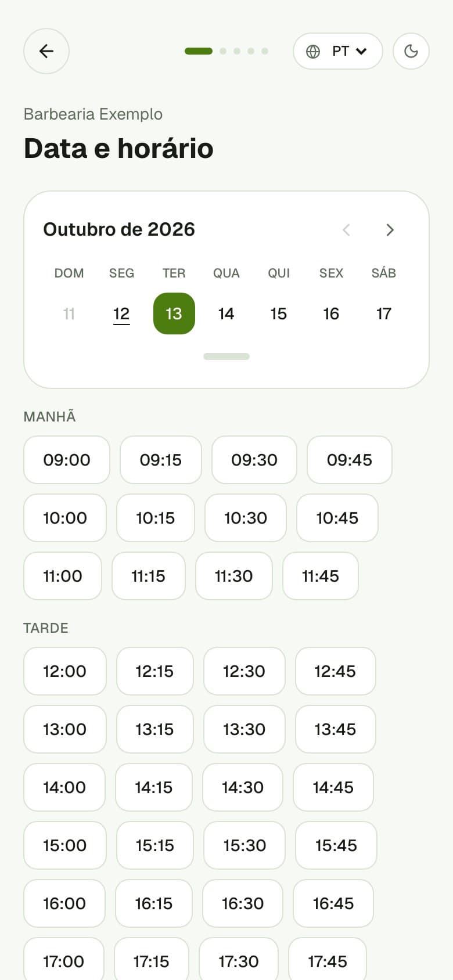Viewport: 453px width, 980px height.
Task: Go to next week with right chevron
Action: pos(390,230)
